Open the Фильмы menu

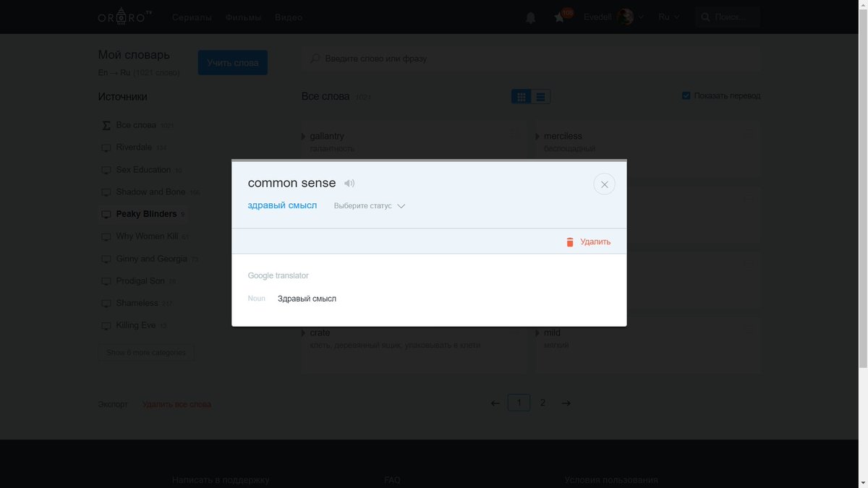point(244,17)
